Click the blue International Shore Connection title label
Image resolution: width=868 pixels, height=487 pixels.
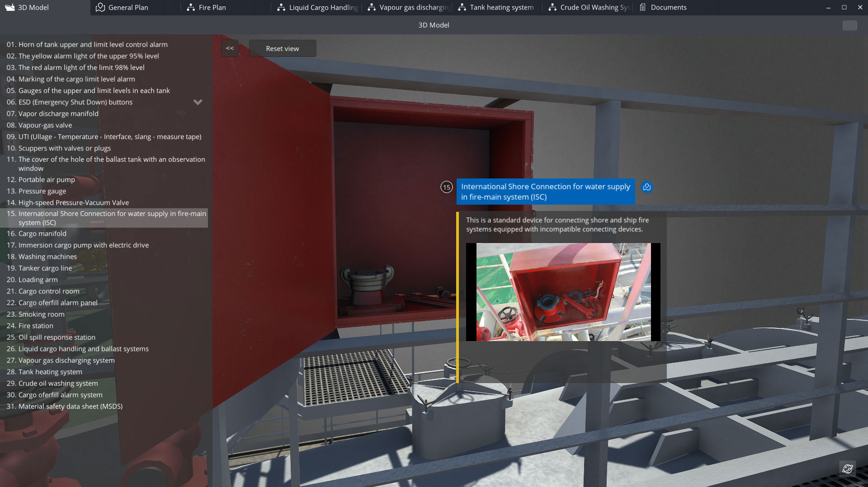pos(545,192)
